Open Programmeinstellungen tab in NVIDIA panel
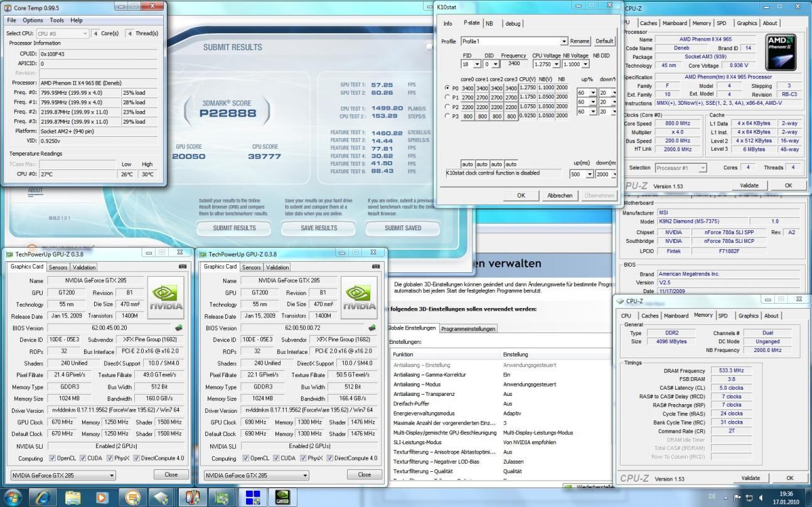Viewport: 812px width, 507px height. point(467,329)
